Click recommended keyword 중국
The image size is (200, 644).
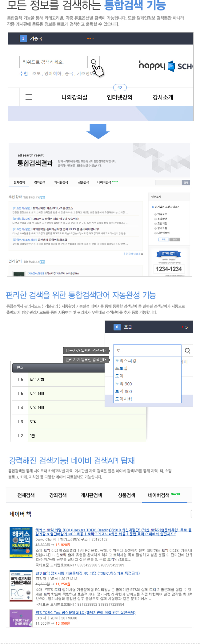[69, 73]
